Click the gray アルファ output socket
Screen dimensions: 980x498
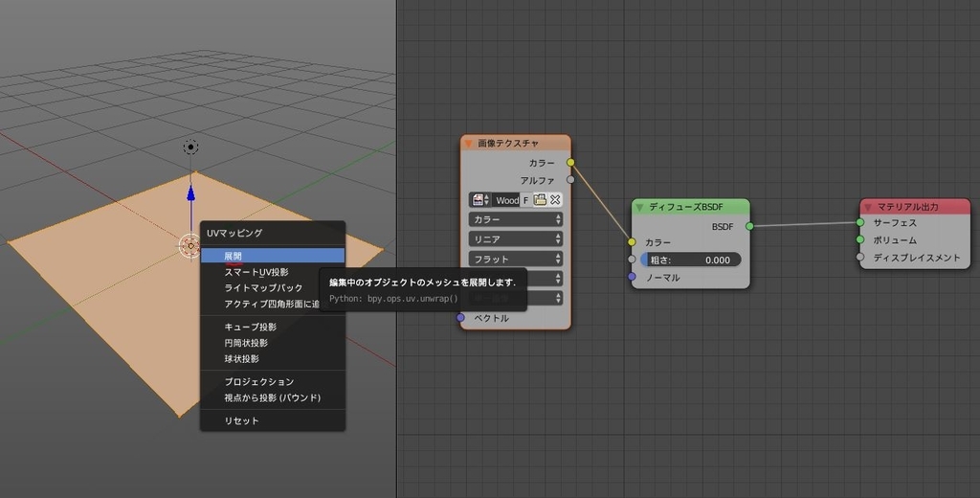tap(570, 179)
